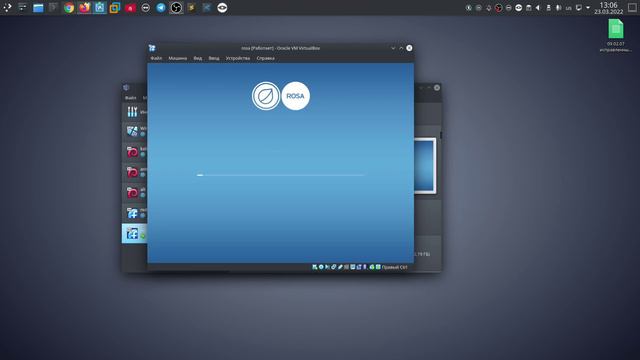The width and height of the screenshot is (640, 360).
Task: Switch keyboard layout via us tray indicator
Action: pos(569,8)
